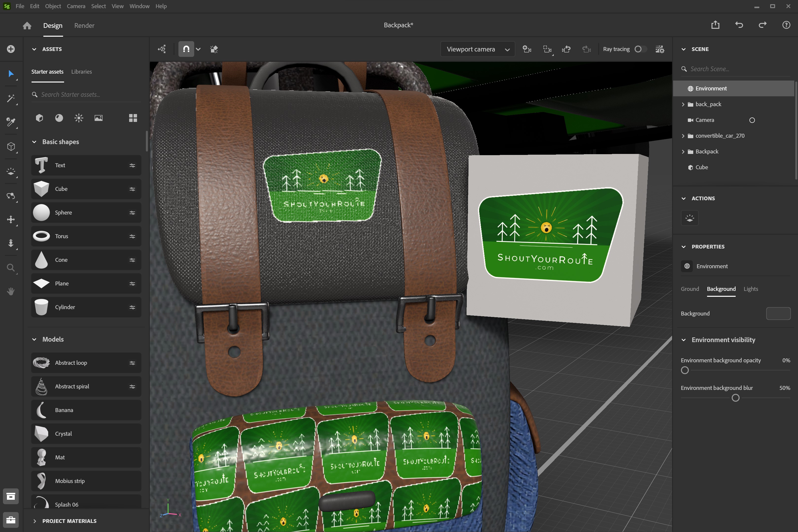Enable the snapping magnet toggle
The image size is (798, 532).
(186, 49)
